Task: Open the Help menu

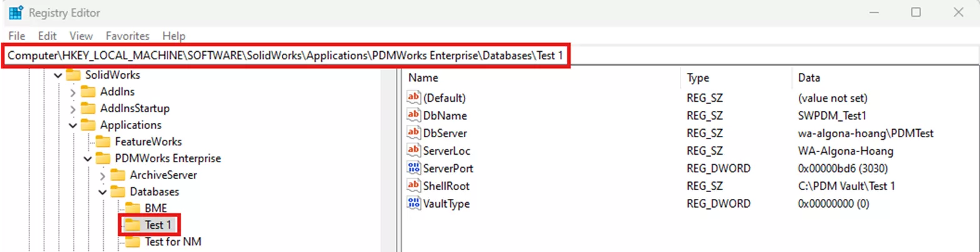Action: (x=174, y=36)
